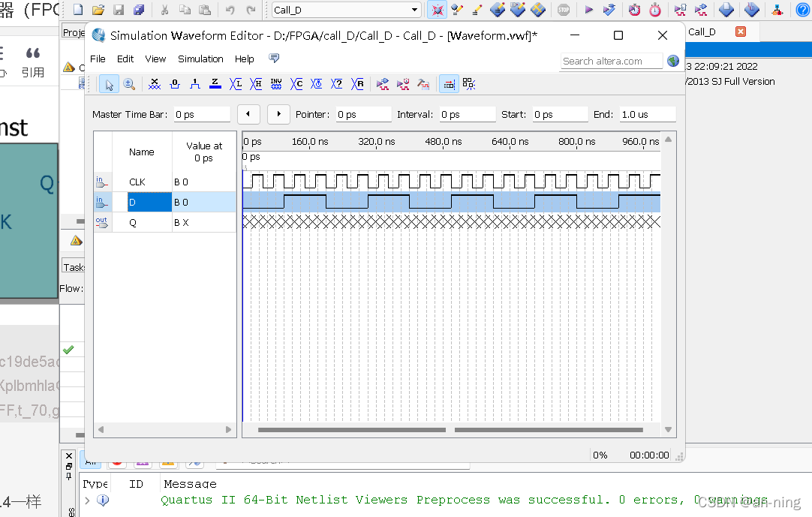This screenshot has width=812, height=517.
Task: Jump to previous transition arrow button
Action: coord(248,114)
